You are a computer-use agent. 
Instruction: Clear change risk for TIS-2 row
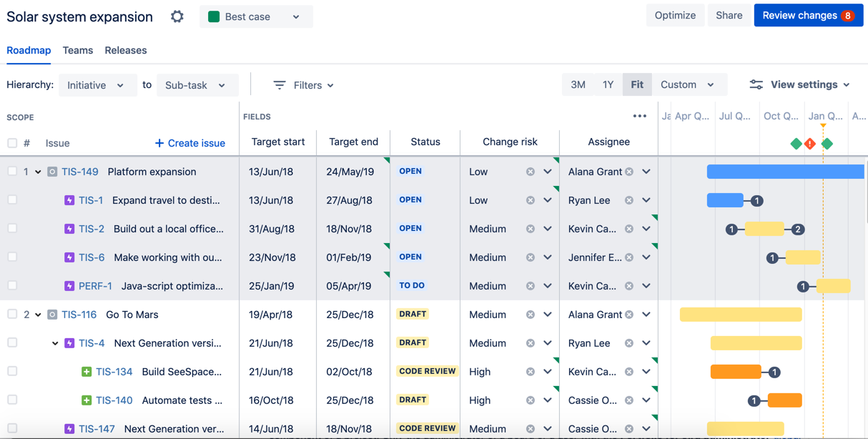pyautogui.click(x=531, y=229)
